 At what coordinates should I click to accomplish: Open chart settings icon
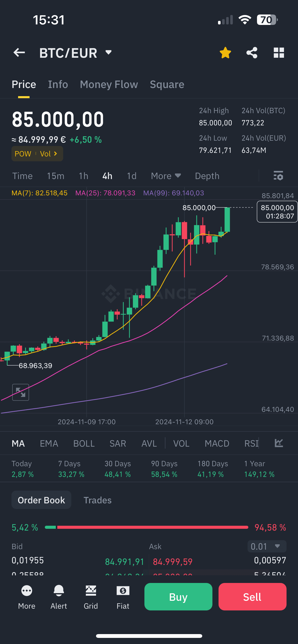(278, 176)
